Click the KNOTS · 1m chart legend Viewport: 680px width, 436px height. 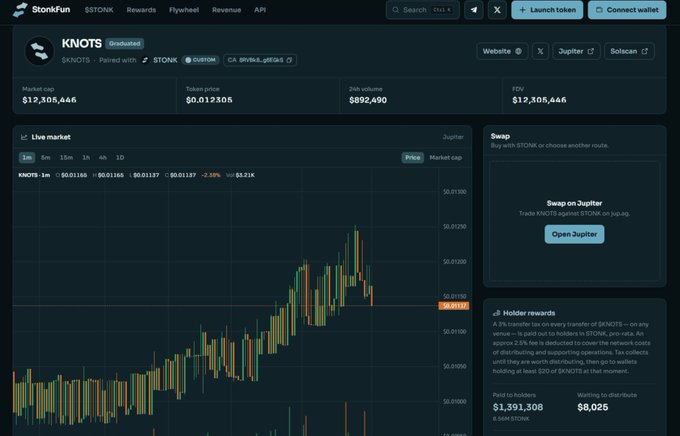point(34,175)
